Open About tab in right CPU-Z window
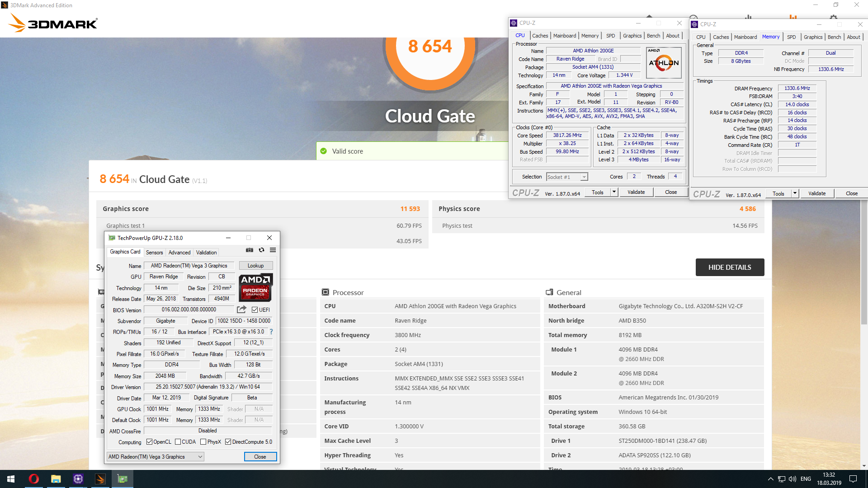Viewport: 868px width, 488px height. 854,37
